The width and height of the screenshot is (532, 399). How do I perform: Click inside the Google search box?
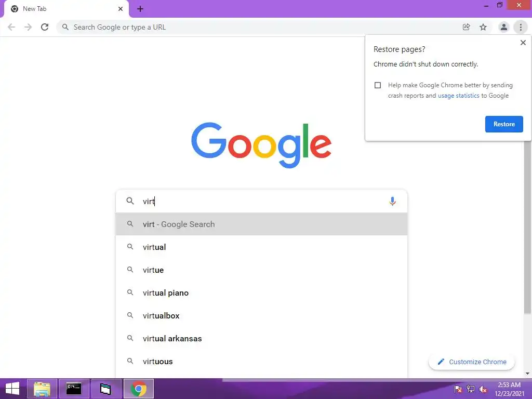pyautogui.click(x=261, y=201)
